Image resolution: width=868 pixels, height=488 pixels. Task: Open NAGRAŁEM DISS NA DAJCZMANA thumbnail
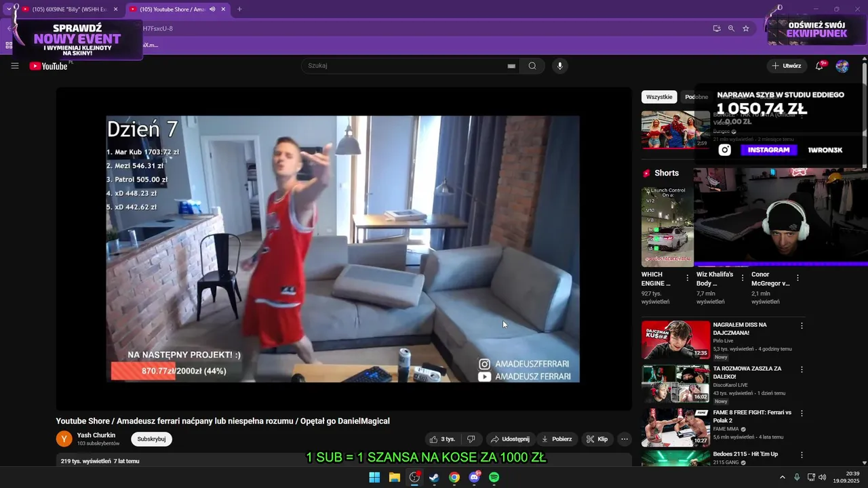[x=675, y=340]
